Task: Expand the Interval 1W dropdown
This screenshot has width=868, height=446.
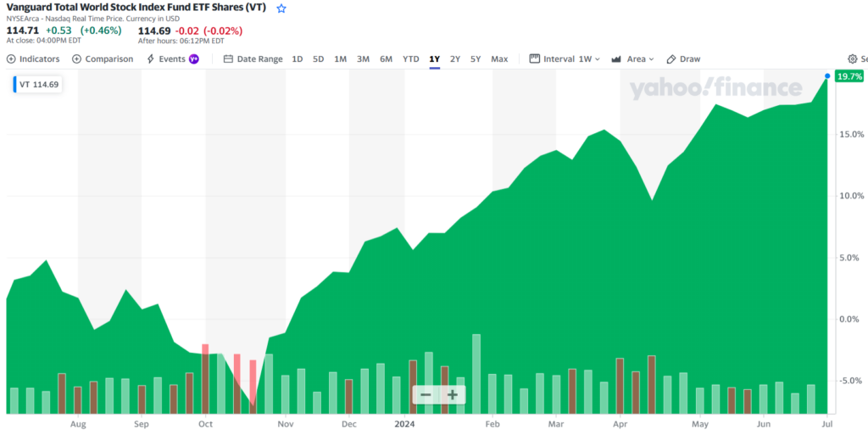Action: [565, 59]
